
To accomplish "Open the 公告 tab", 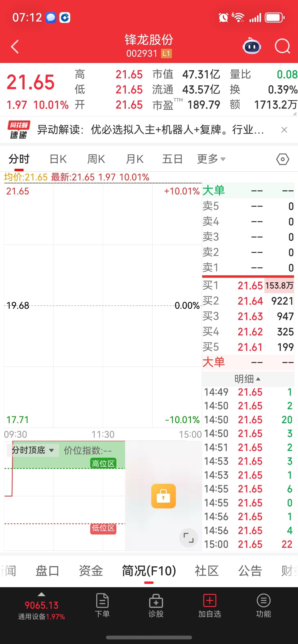I will (250, 571).
